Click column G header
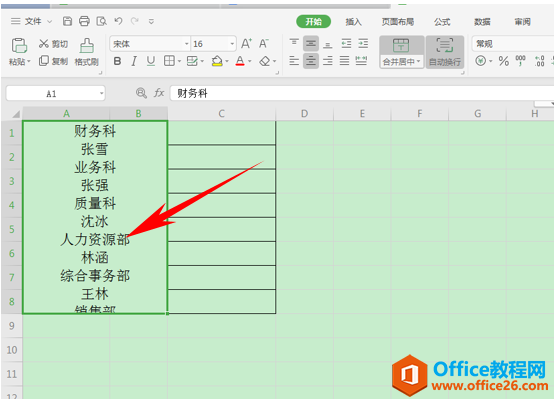 coord(477,114)
